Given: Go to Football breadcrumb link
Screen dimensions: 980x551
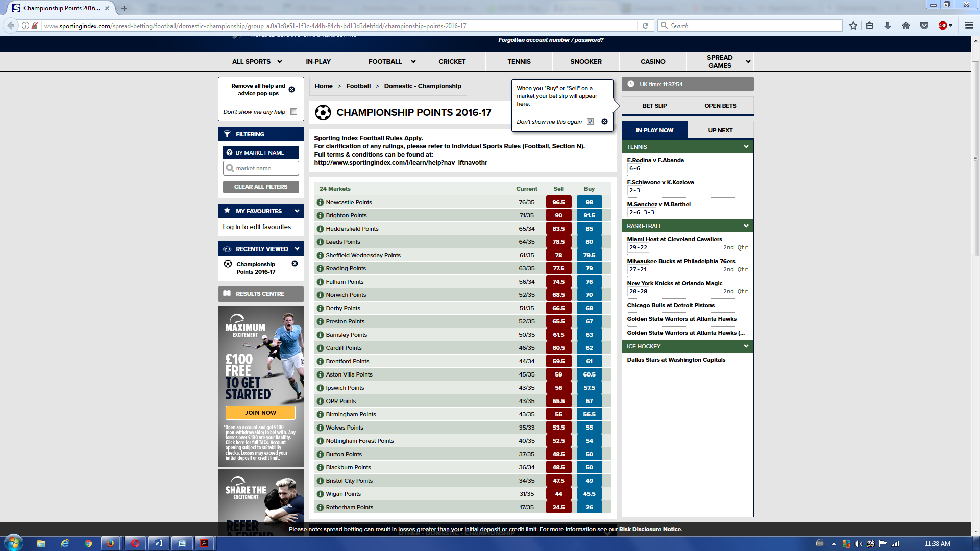Looking at the screenshot, I should point(358,86).
